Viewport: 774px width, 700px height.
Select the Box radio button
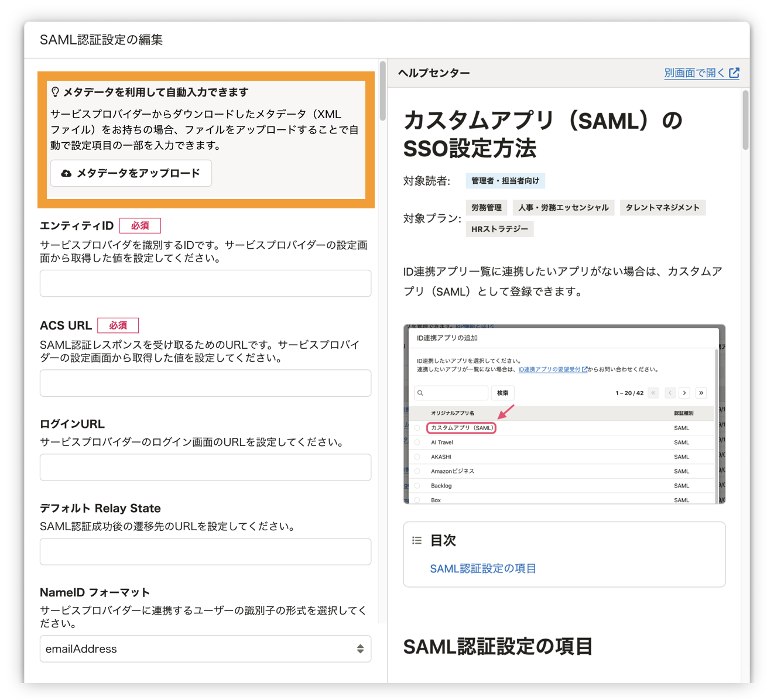coord(417,500)
